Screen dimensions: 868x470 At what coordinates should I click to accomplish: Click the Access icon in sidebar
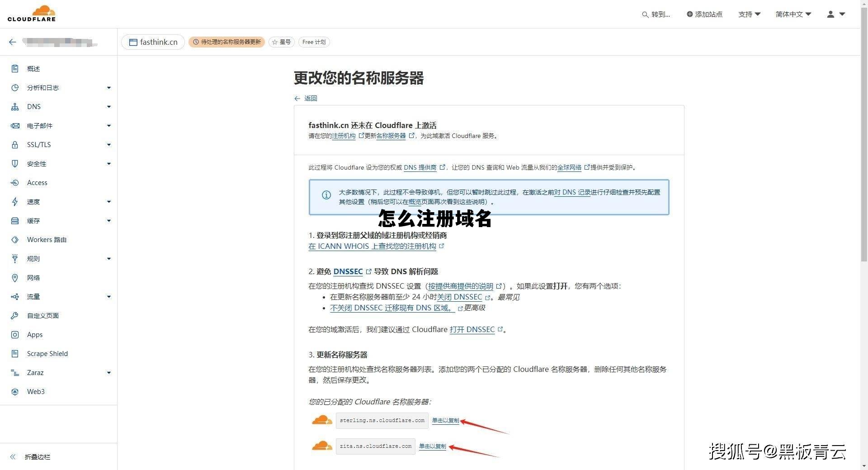click(x=15, y=183)
